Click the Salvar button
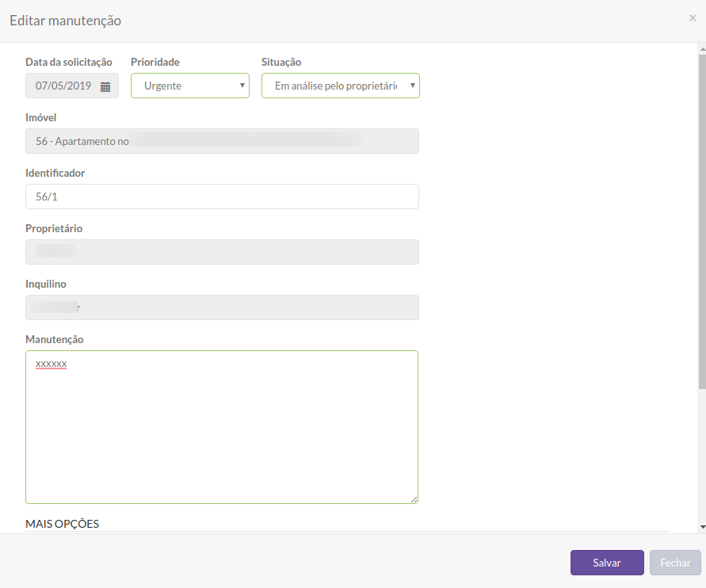The height and width of the screenshot is (588, 706). pyautogui.click(x=607, y=563)
